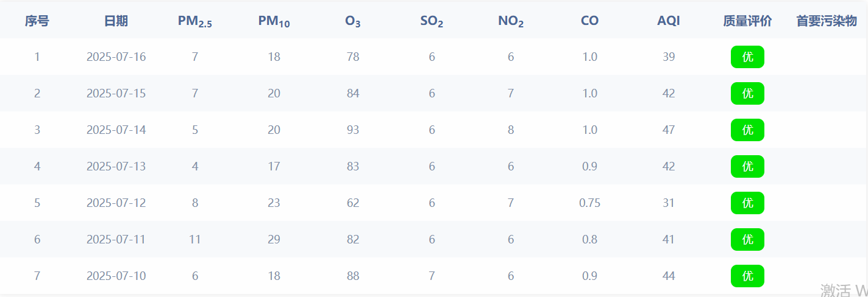Click the PM10 value 29
The width and height of the screenshot is (868, 297).
pos(274,239)
